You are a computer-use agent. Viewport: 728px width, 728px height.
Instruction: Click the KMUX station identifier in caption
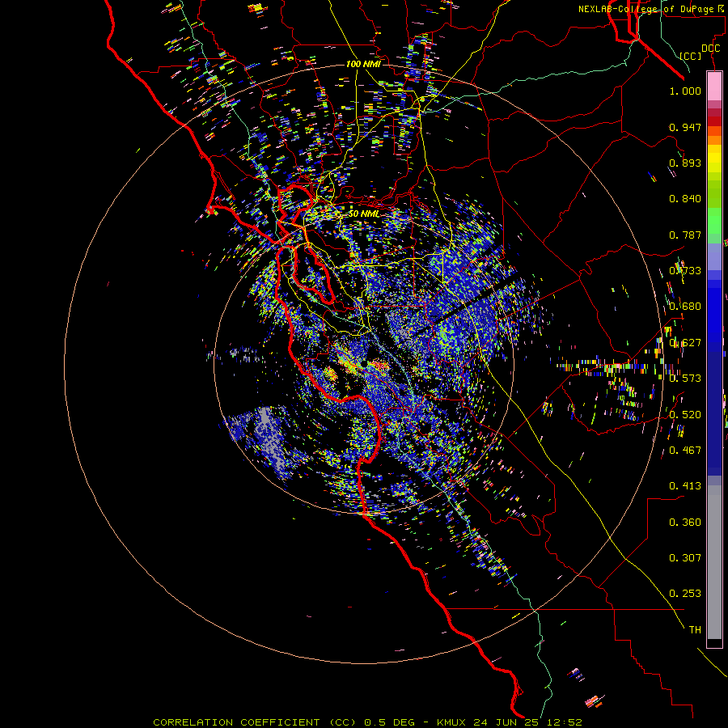pos(452,722)
